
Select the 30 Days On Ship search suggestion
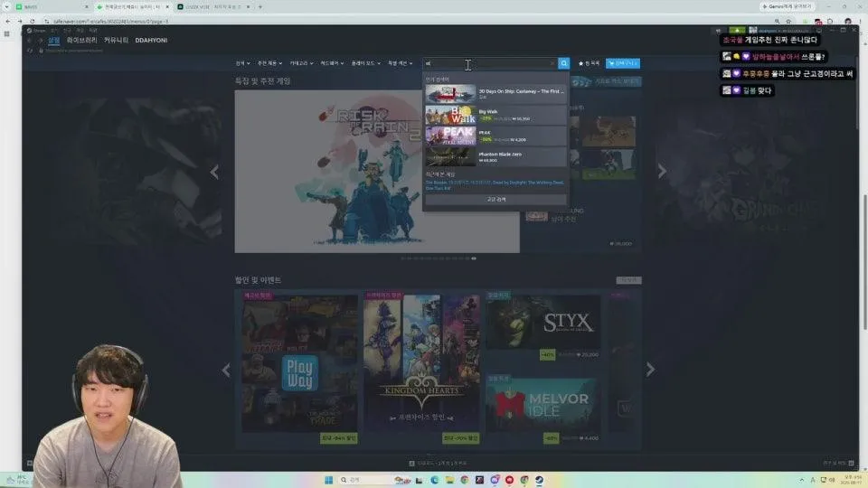495,93
